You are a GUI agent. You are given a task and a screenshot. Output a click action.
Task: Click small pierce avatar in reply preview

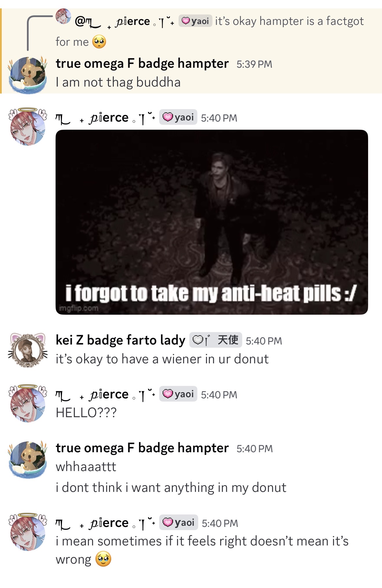63,17
